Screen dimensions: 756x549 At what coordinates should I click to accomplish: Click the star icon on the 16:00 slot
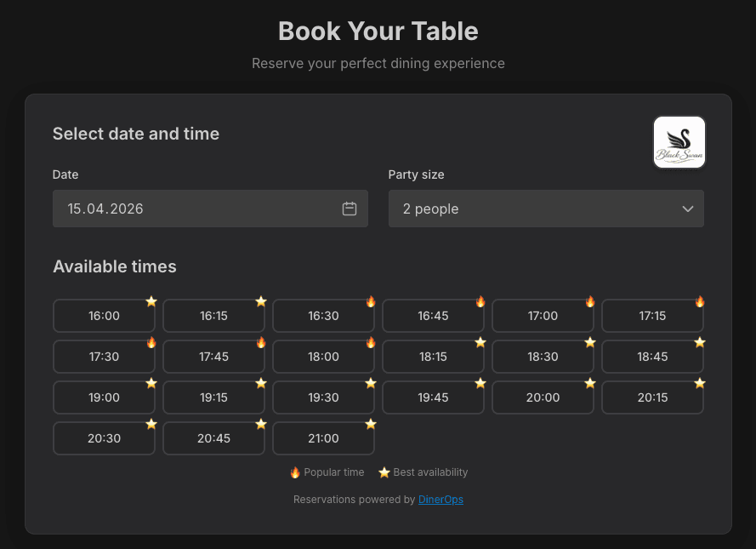coord(151,301)
